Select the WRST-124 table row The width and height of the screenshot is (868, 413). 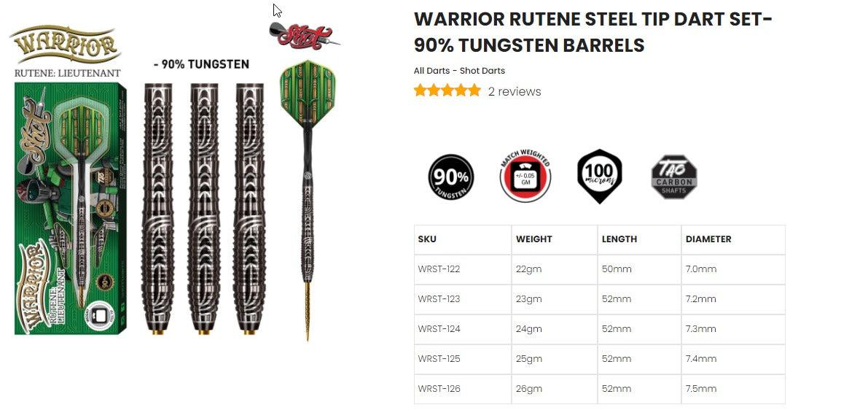600,329
